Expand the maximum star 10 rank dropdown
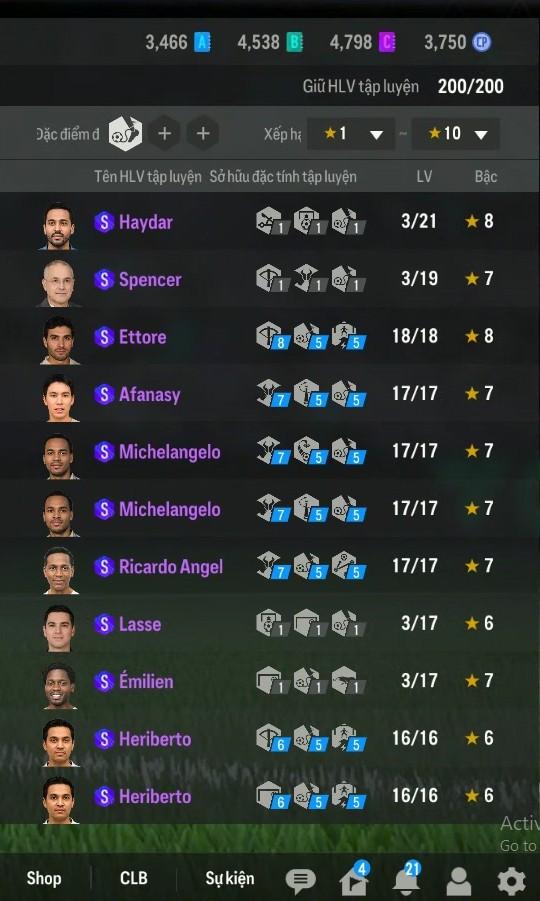Image resolution: width=540 pixels, height=901 pixels. click(x=456, y=134)
